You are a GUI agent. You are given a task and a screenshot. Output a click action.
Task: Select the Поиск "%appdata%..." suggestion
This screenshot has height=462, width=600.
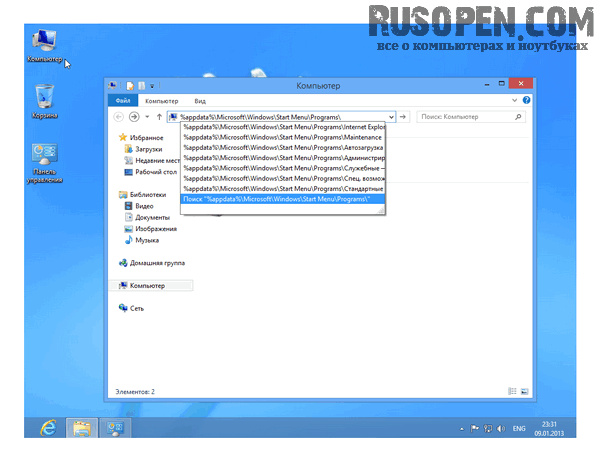[x=283, y=198]
